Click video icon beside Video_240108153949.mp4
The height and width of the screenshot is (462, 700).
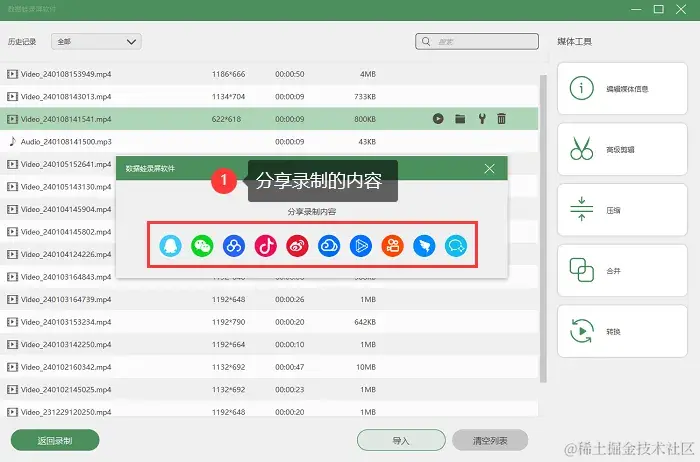point(12,74)
